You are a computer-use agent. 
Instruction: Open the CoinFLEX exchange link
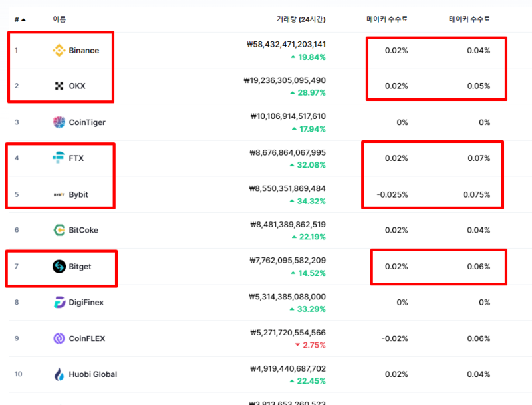coord(87,338)
